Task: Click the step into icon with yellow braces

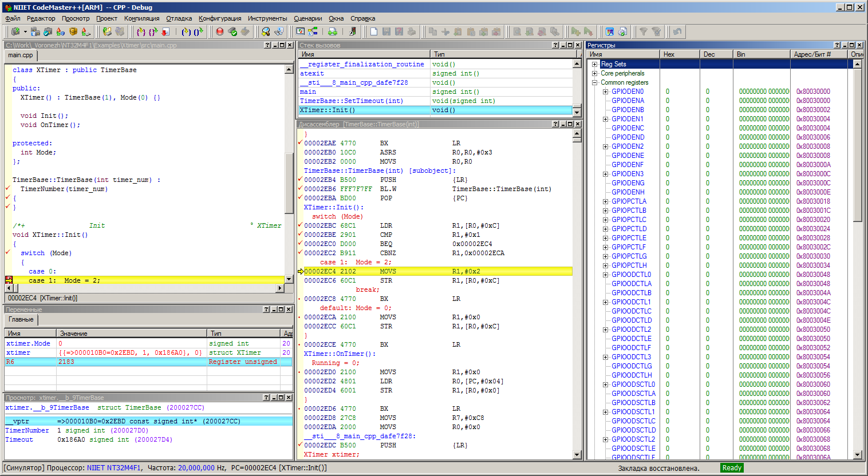Action: coord(141,32)
